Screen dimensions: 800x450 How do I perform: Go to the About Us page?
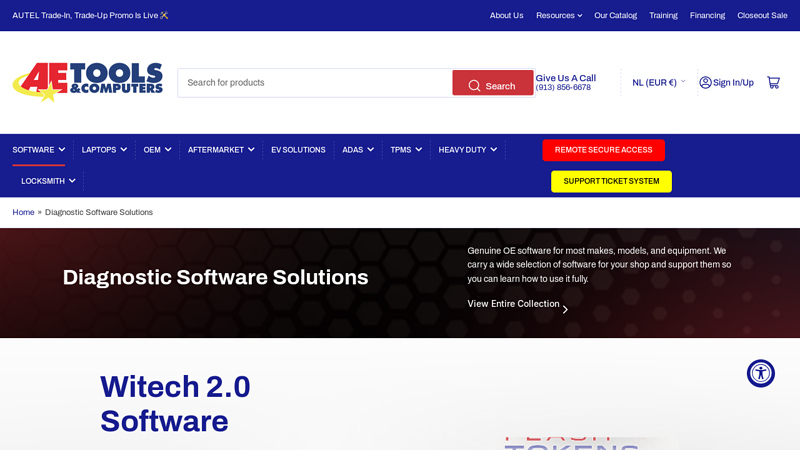point(506,15)
